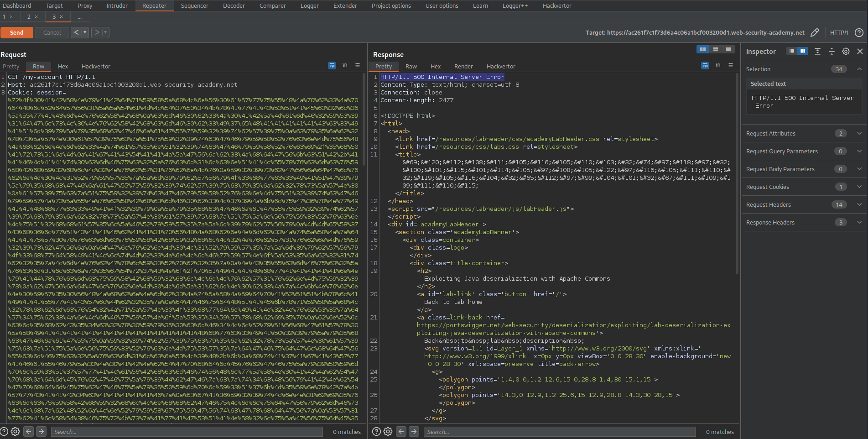Switch protocol via HTTP/1 button

click(x=839, y=32)
